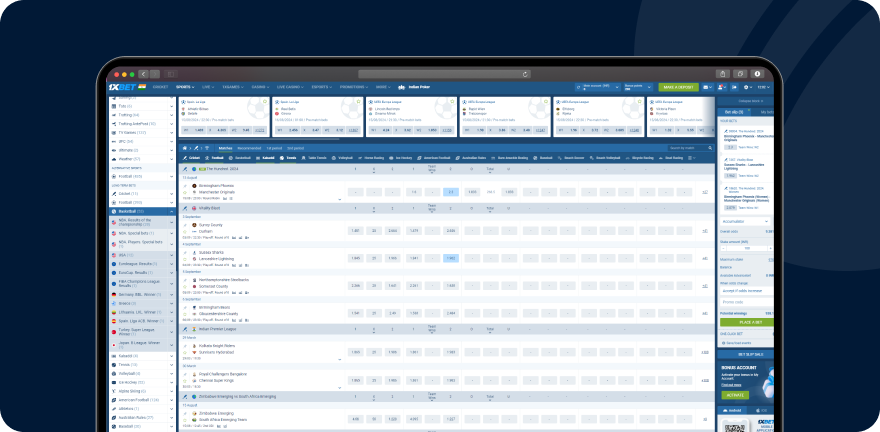Open the ESPORTS navigation menu

click(322, 87)
